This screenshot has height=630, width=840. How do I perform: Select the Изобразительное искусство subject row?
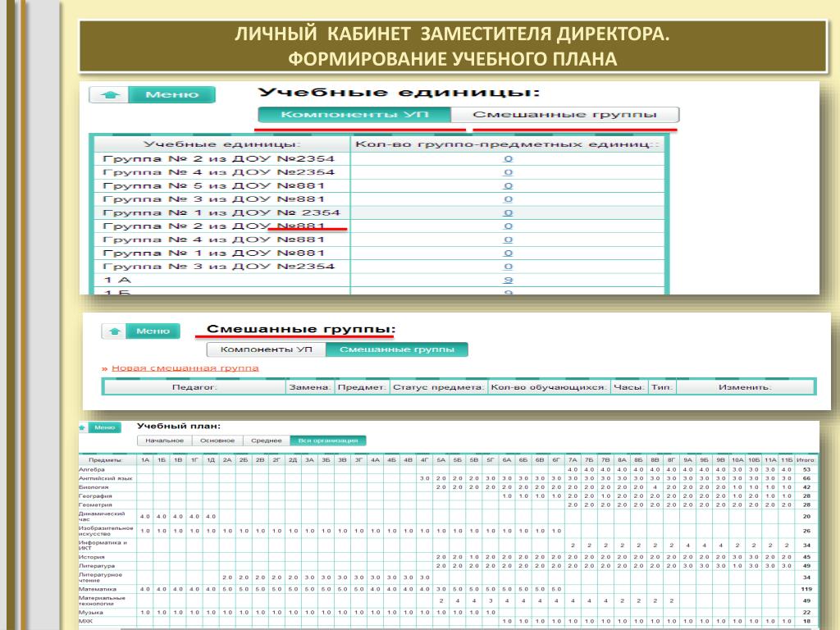coord(449,531)
